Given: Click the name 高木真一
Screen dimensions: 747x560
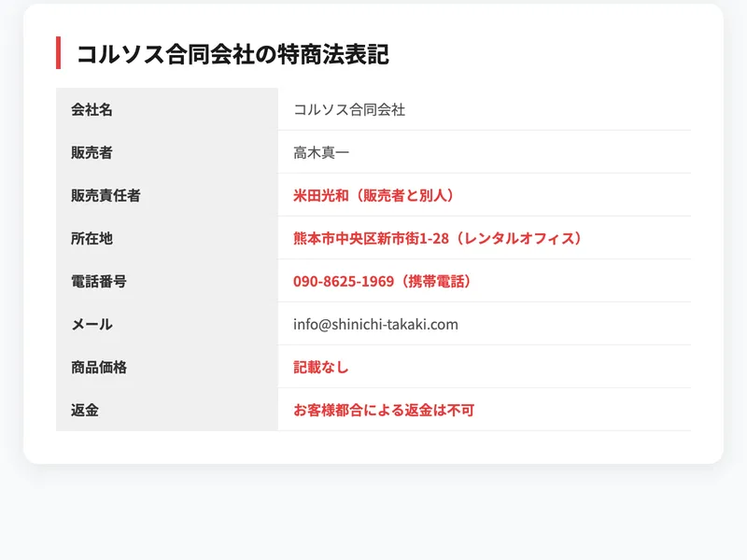Looking at the screenshot, I should [321, 152].
